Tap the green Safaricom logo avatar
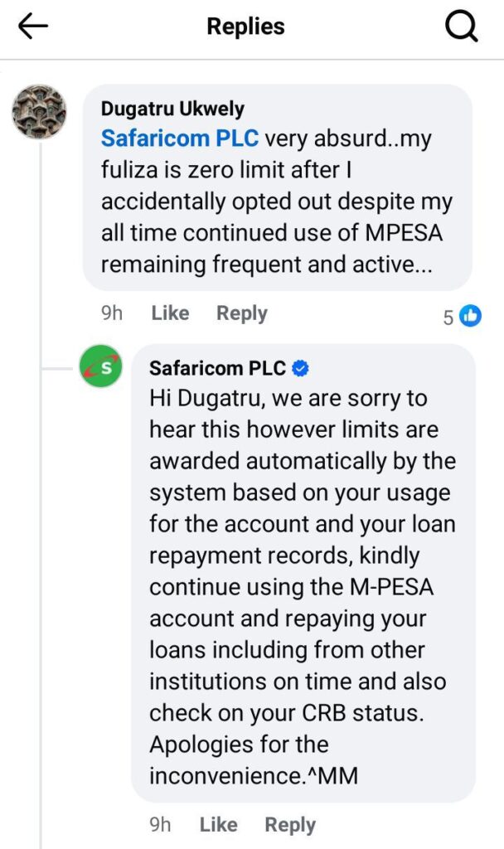The image size is (504, 849). [x=100, y=366]
